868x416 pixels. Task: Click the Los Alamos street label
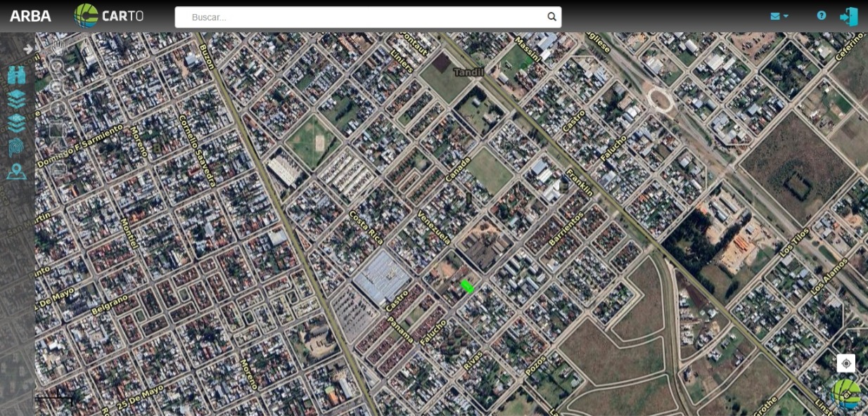pos(828,275)
